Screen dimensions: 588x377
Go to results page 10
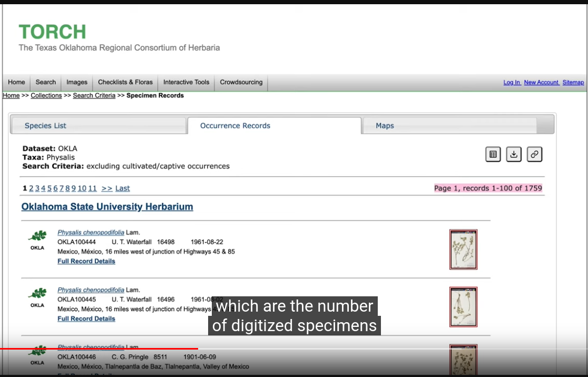82,188
